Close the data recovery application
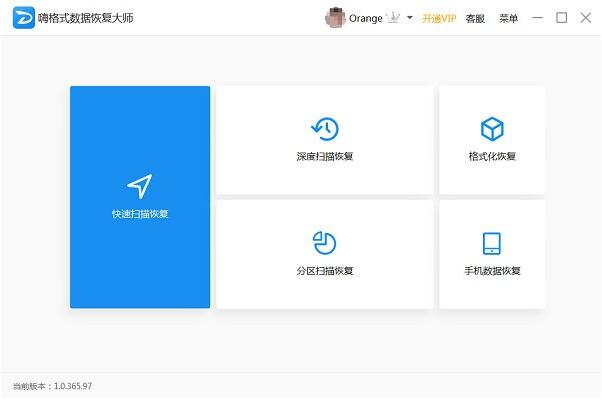602x406 pixels. click(x=585, y=18)
